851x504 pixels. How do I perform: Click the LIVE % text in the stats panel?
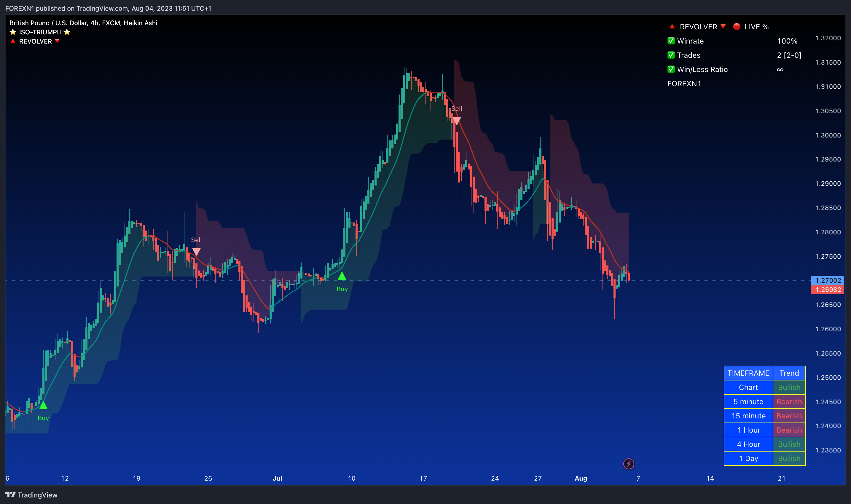[x=756, y=26]
